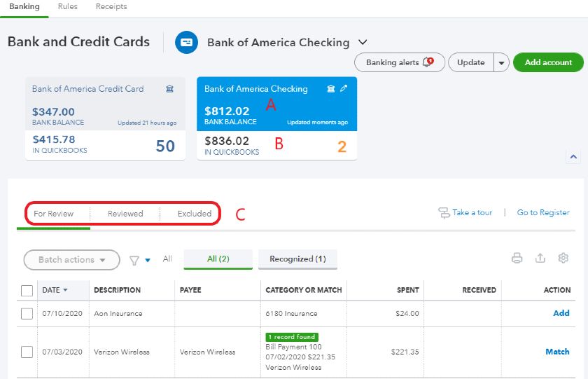Click the green Add account button
Image resolution: width=588 pixels, height=379 pixels.
(548, 62)
